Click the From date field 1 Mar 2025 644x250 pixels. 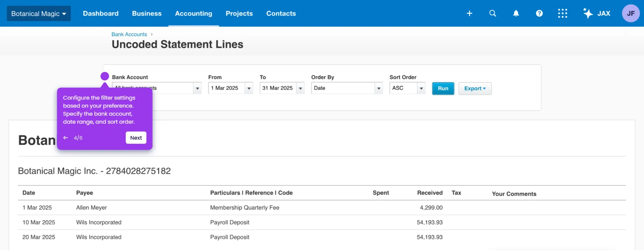(x=227, y=88)
